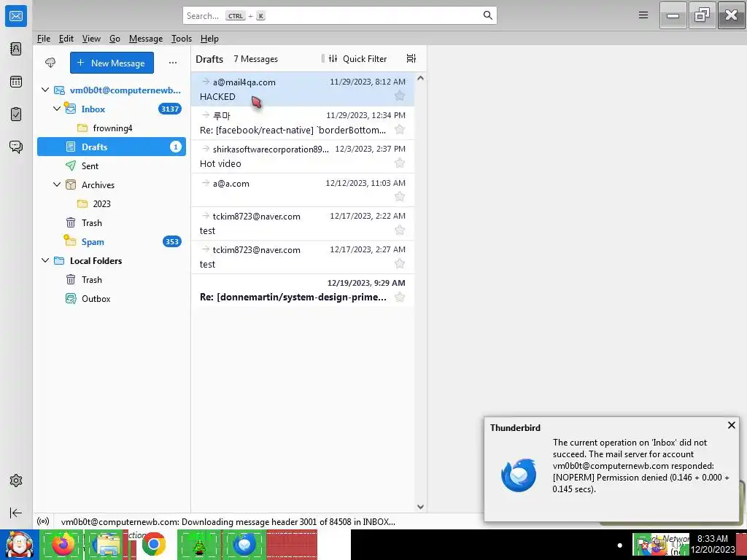
Task: Open the Edit menu
Action: coord(66,39)
